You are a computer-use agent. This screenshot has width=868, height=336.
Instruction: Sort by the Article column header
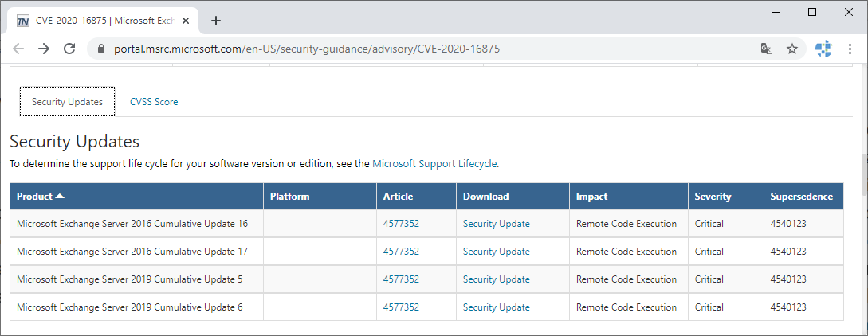point(416,196)
